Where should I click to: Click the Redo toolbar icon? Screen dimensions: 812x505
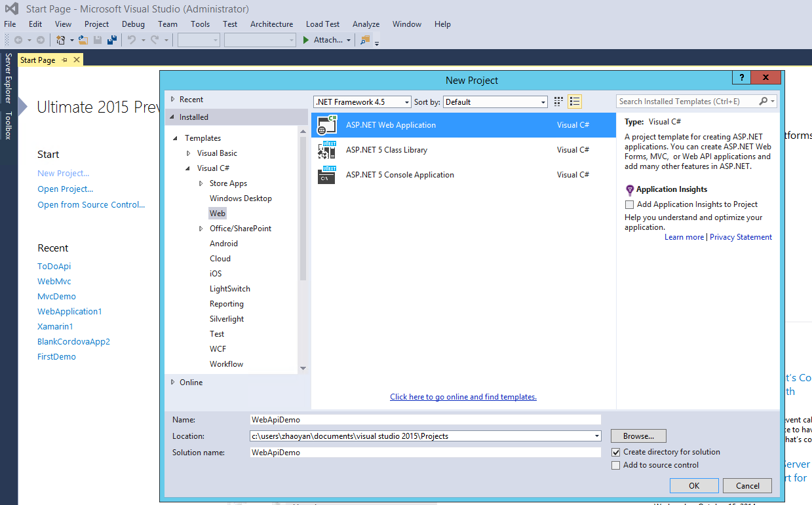click(155, 40)
